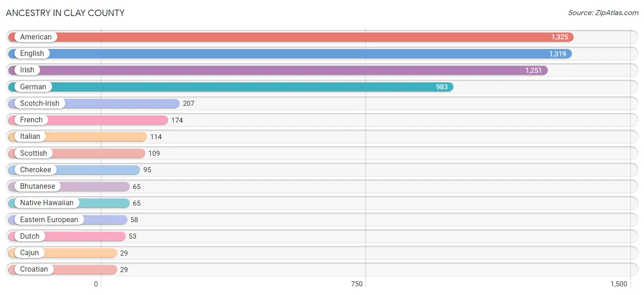Image resolution: width=644 pixels, height=295 pixels.
Task: Select the English ancestry label
Action: (32, 54)
